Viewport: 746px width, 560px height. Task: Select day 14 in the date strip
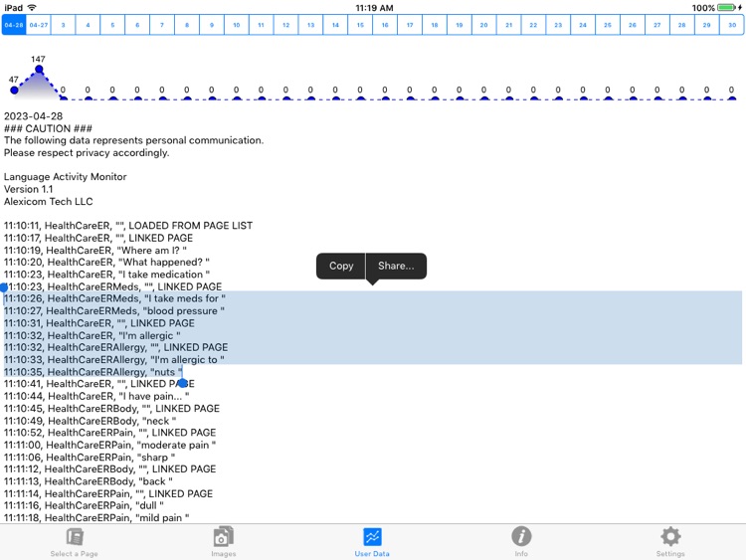pyautogui.click(x=335, y=25)
